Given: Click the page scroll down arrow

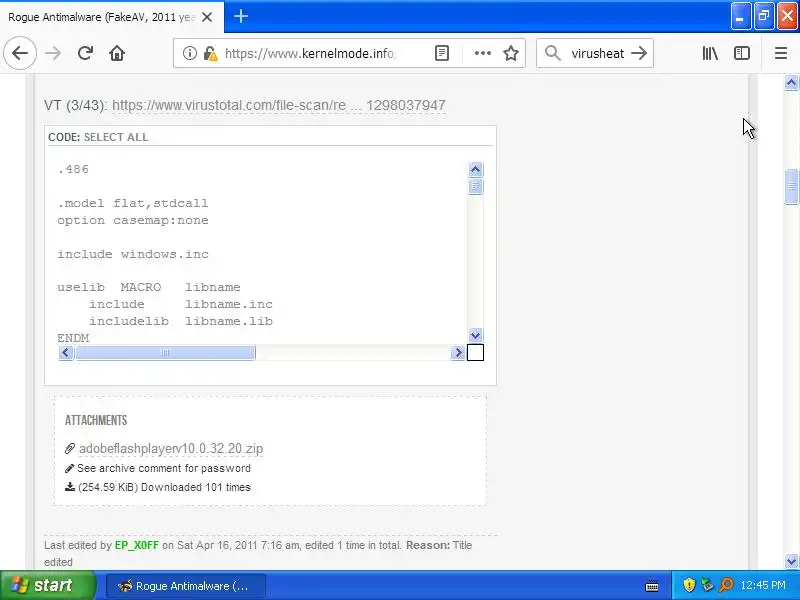Looking at the screenshot, I should point(791,561).
